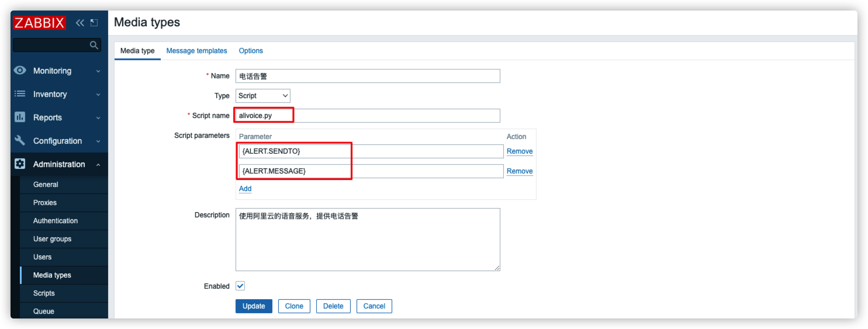Click the Monitoring eye icon
The image size is (868, 329).
pos(20,70)
